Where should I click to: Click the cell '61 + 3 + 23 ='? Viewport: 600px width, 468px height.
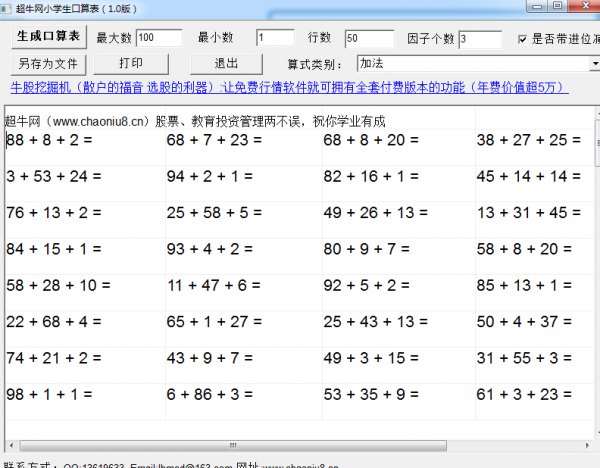[535, 402]
